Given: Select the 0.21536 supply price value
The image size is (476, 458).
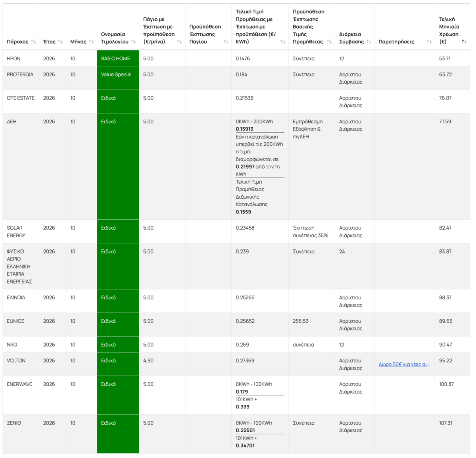Looking at the screenshot, I should pyautogui.click(x=245, y=98).
